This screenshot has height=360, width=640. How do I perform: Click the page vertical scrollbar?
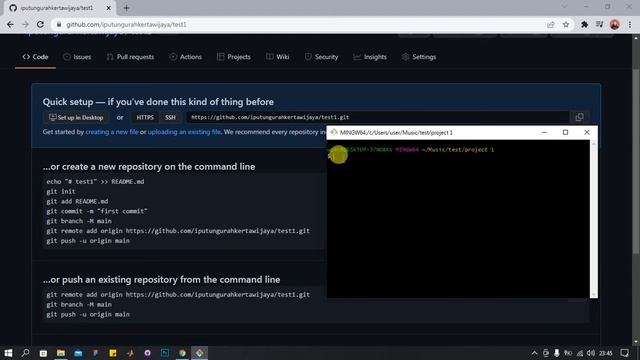pos(636,161)
